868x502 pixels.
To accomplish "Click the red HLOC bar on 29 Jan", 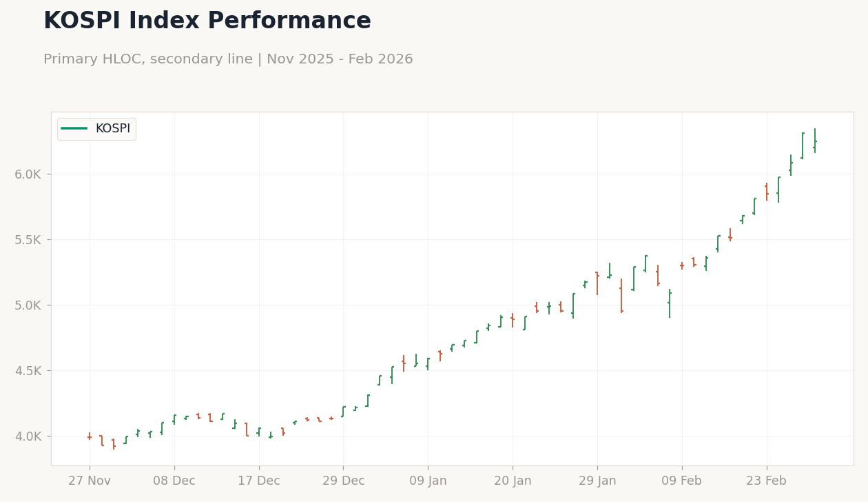I will (597, 283).
